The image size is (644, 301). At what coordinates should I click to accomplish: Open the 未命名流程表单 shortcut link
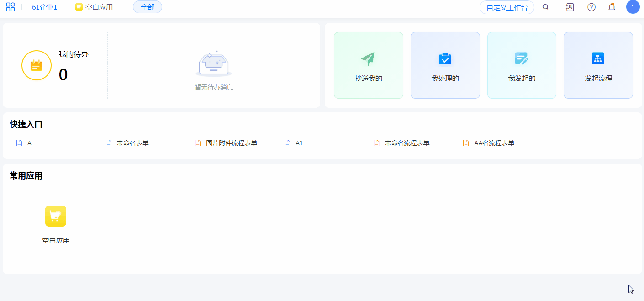pos(407,143)
